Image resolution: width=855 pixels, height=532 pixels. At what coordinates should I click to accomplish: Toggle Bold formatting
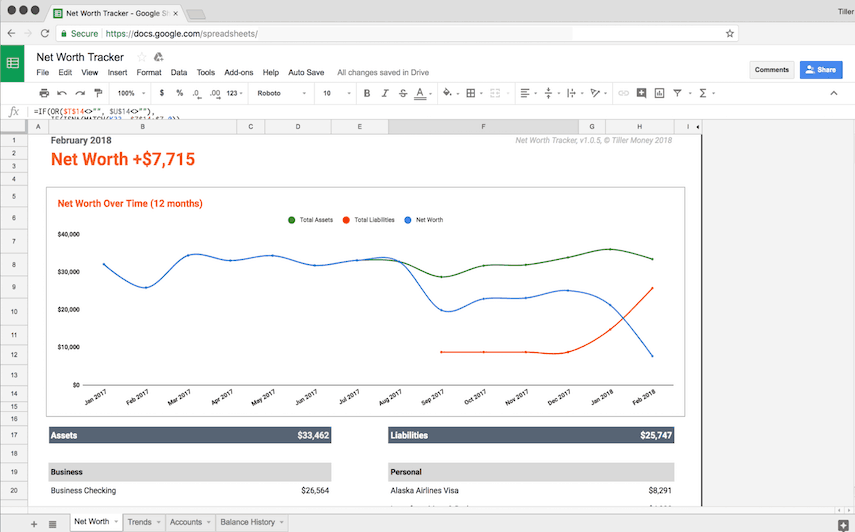pyautogui.click(x=367, y=93)
